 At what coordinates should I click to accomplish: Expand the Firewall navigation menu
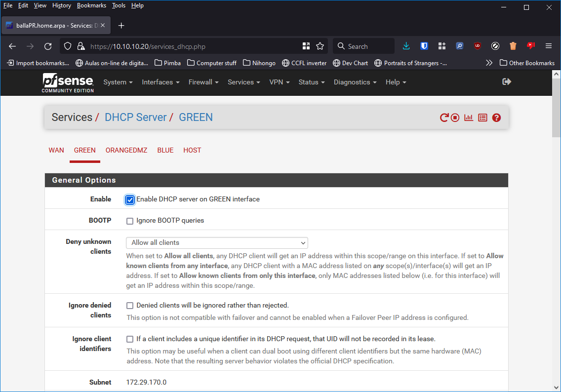(203, 82)
